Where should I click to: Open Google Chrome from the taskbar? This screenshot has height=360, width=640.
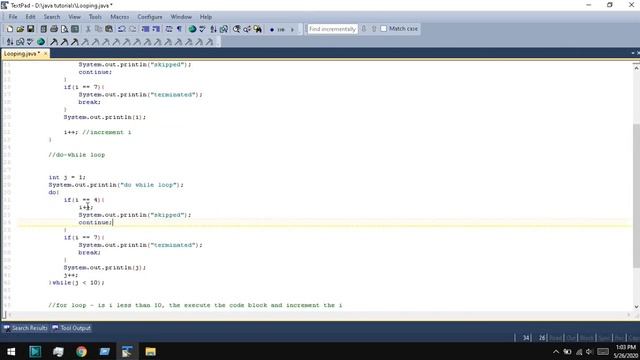tap(81, 351)
